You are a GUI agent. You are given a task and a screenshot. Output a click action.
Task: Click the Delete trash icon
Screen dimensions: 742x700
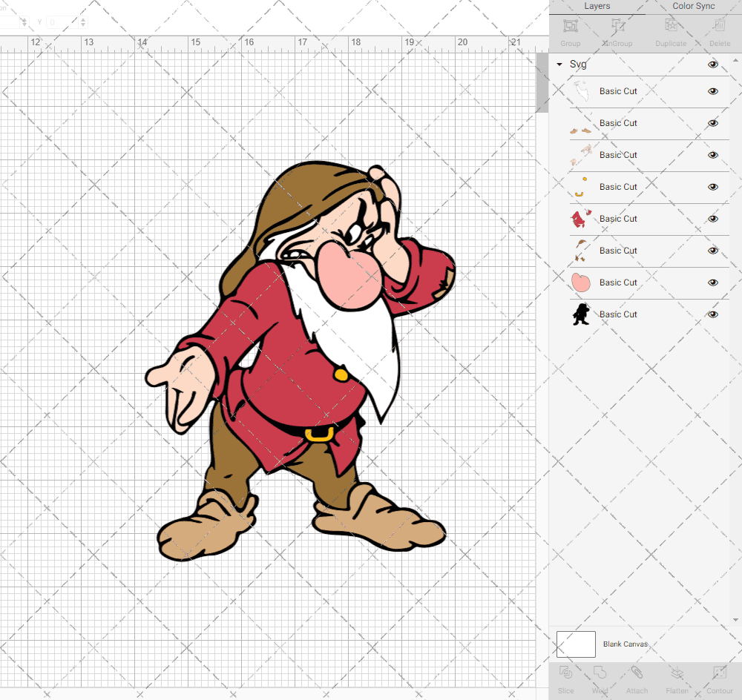[719, 25]
